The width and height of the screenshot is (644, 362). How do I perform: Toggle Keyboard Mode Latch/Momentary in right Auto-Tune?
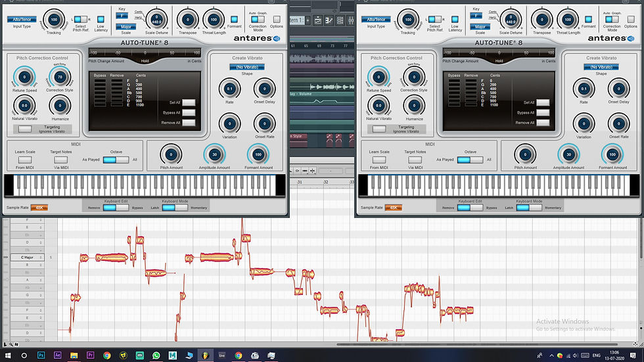[529, 208]
